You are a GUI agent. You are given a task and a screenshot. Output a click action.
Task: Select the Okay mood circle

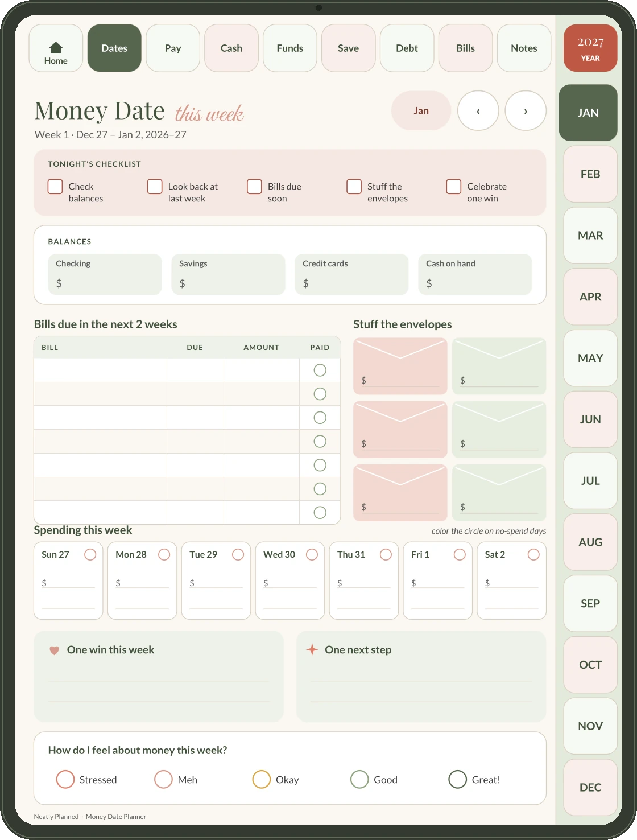pyautogui.click(x=262, y=780)
